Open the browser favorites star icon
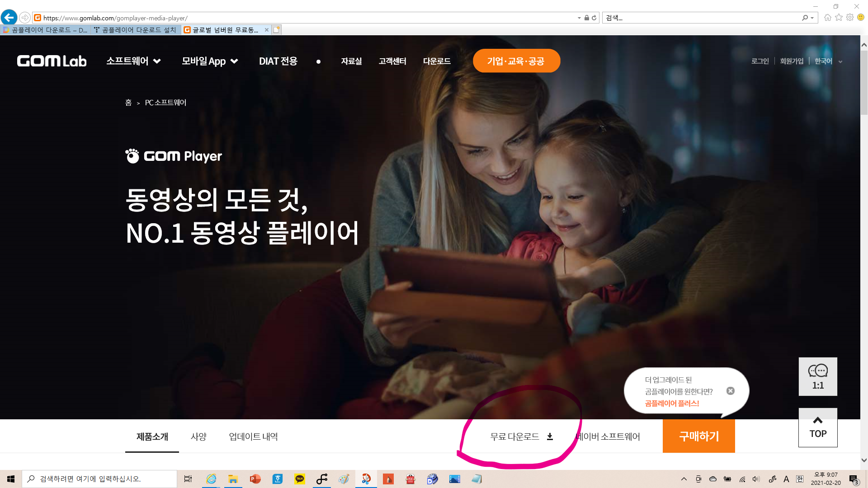The image size is (868, 488). [x=839, y=18]
